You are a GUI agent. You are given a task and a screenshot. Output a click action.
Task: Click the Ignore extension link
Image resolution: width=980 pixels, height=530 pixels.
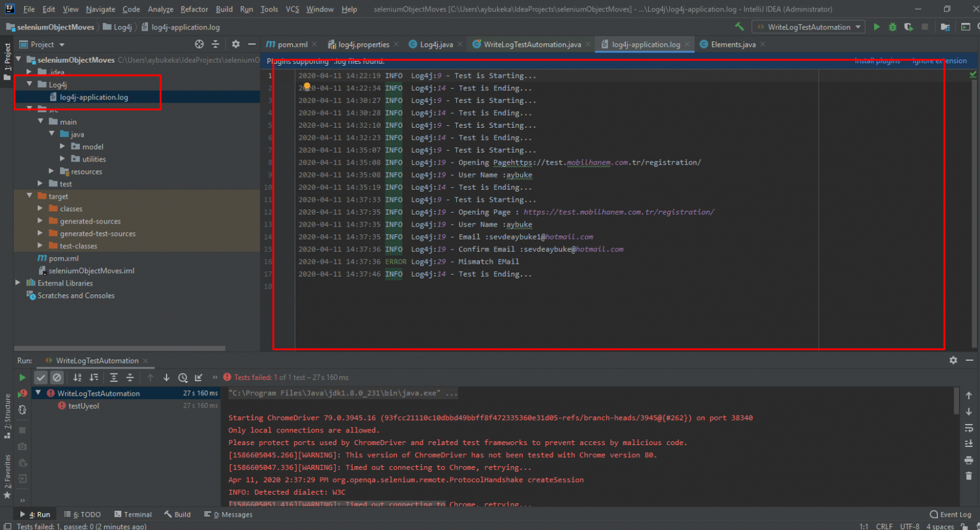(x=939, y=61)
